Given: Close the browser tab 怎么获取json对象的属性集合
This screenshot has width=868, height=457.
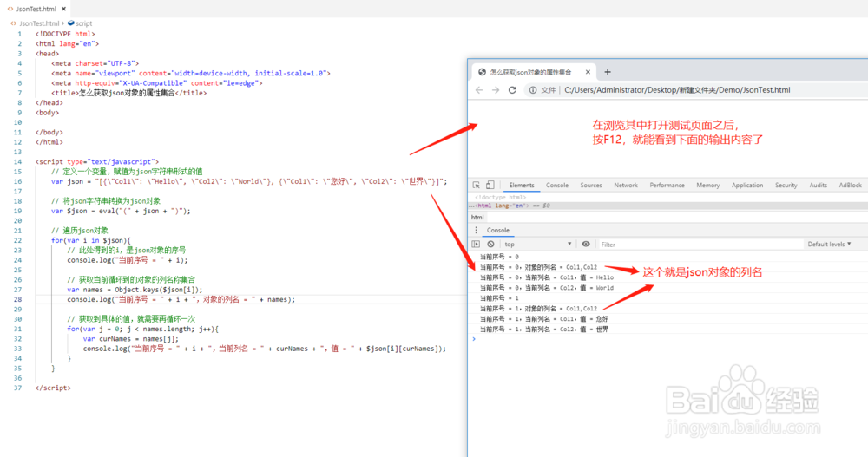Looking at the screenshot, I should [588, 72].
